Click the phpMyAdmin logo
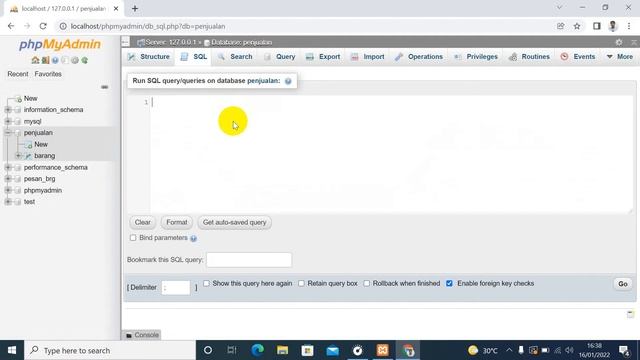640x360 pixels. tap(60, 44)
